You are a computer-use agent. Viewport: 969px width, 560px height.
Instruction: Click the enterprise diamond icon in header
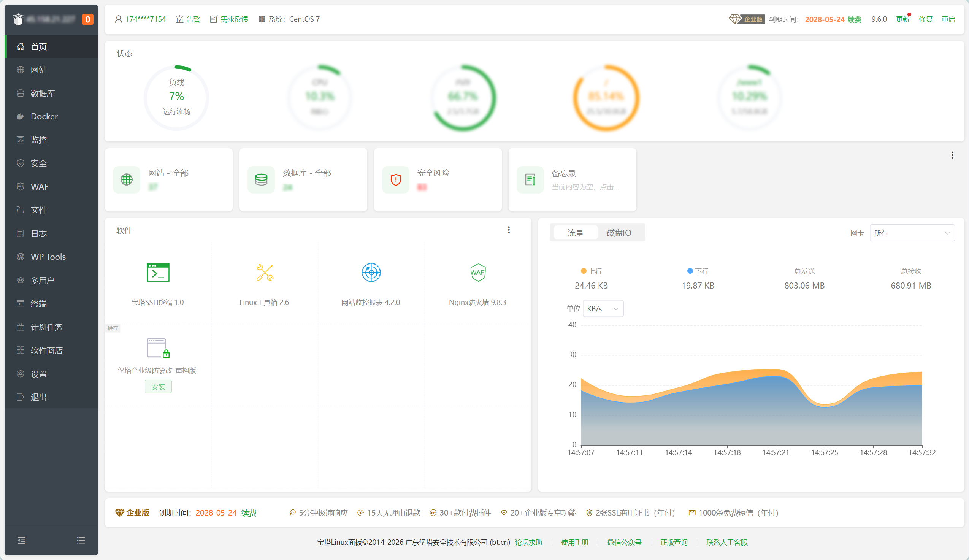coord(734,19)
